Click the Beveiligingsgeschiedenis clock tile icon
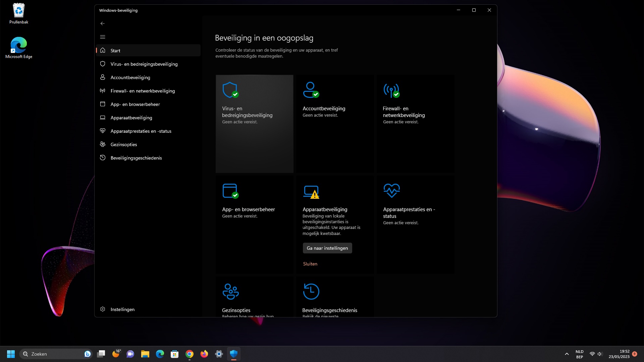Screen dimensions: 644x362 pos(311,291)
